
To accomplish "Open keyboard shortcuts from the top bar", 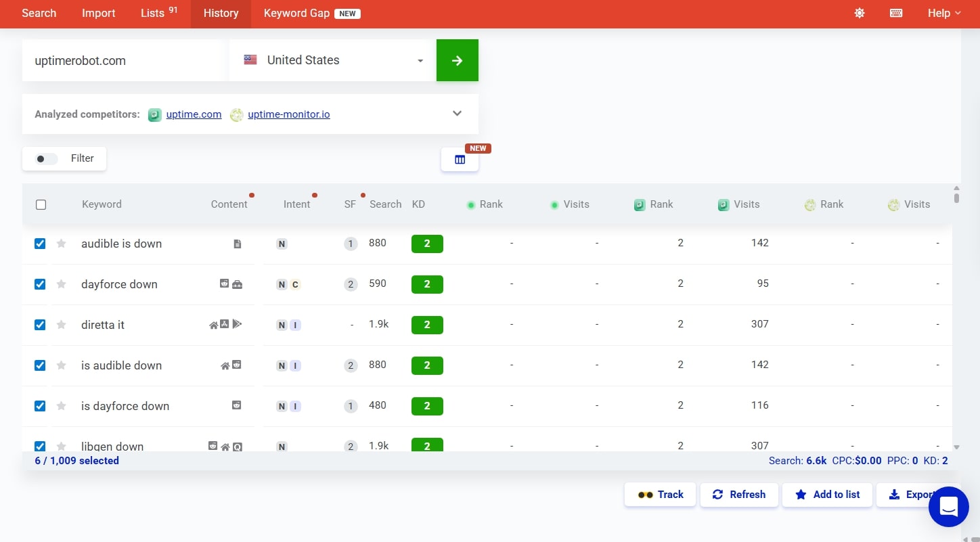I will pyautogui.click(x=896, y=13).
